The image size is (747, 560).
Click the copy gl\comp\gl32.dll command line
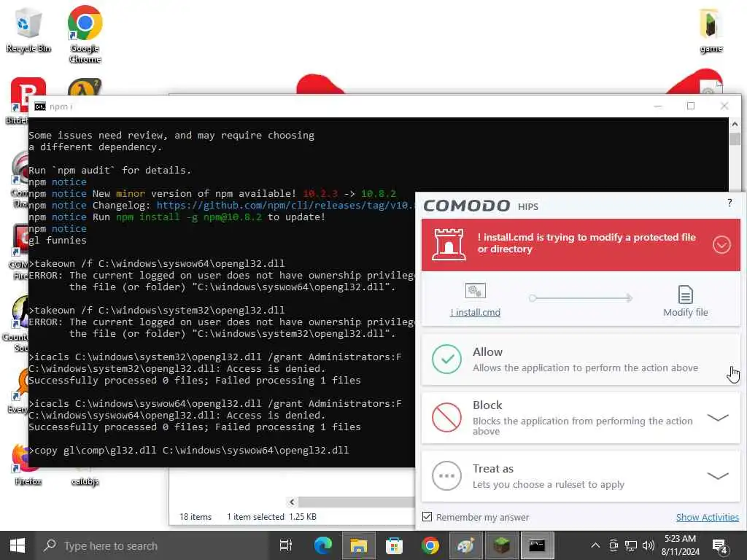pyautogui.click(x=189, y=451)
